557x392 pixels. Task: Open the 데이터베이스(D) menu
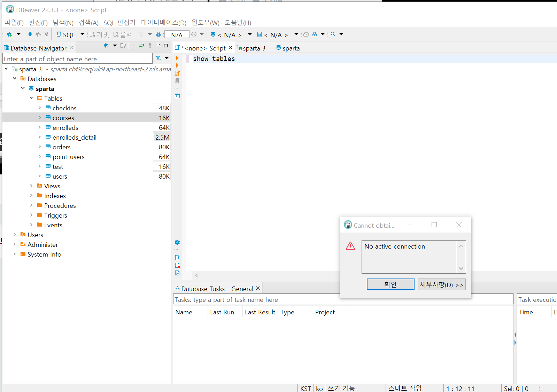(x=164, y=23)
